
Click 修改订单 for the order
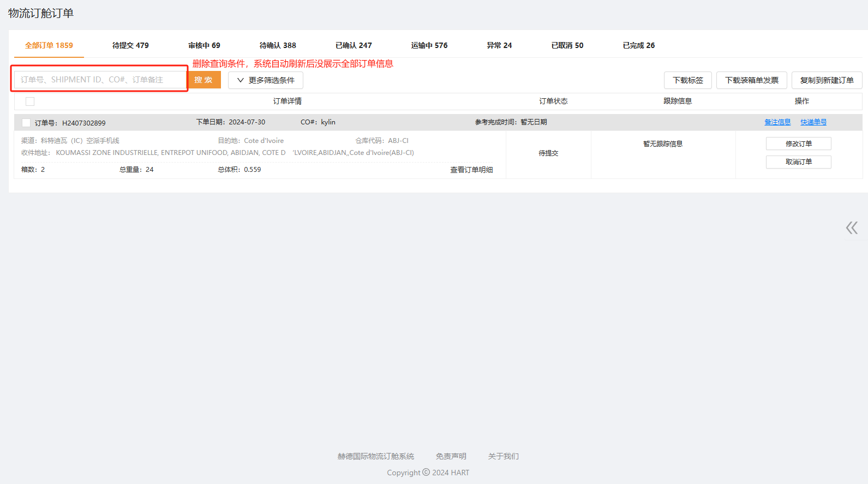(x=798, y=144)
